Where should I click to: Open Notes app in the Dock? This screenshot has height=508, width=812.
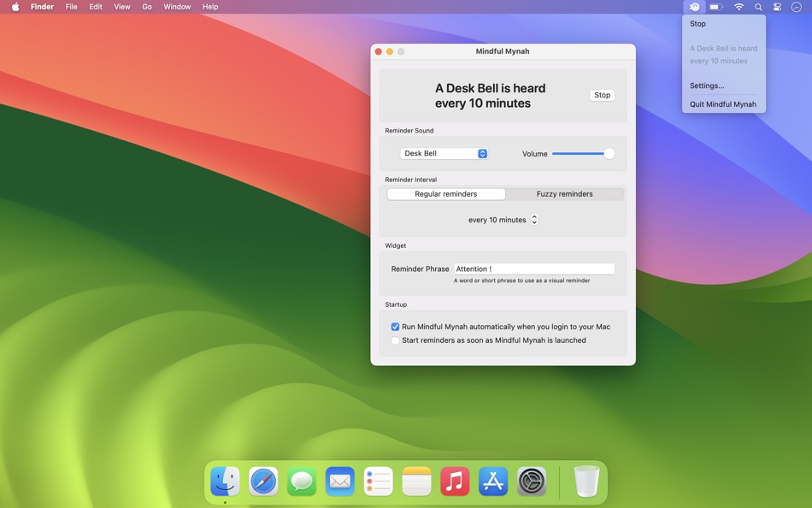click(417, 481)
